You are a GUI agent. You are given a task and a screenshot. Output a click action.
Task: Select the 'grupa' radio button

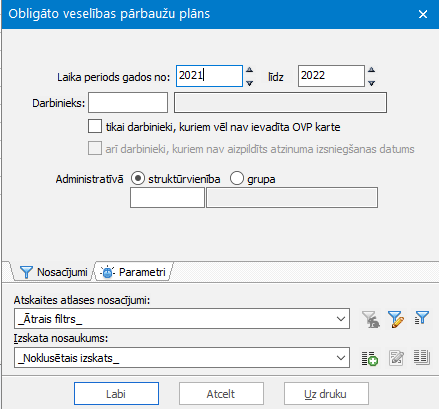click(237, 179)
